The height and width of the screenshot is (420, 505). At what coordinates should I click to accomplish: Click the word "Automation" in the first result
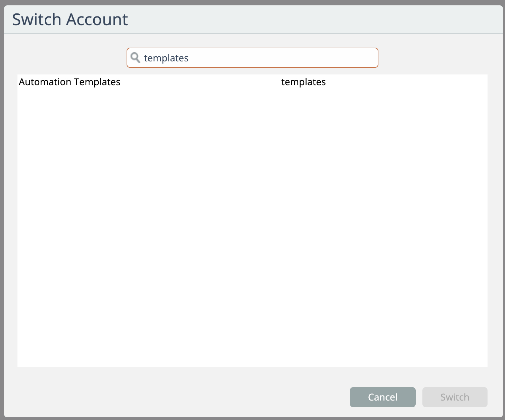(x=45, y=82)
